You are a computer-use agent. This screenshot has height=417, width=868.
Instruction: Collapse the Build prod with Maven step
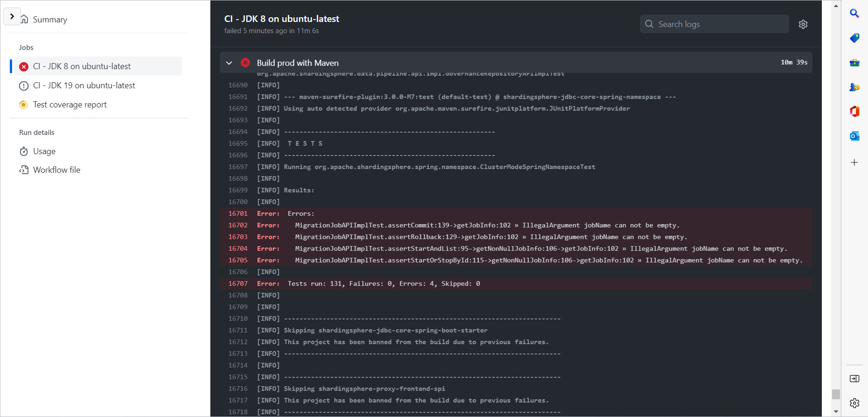229,63
